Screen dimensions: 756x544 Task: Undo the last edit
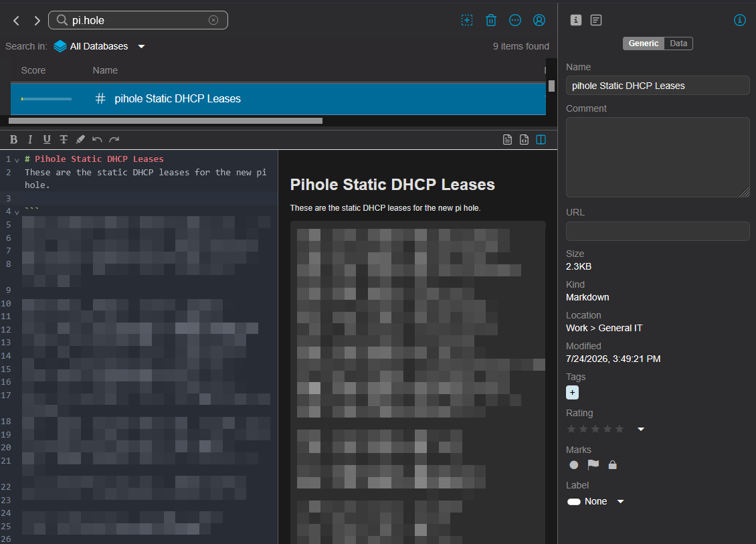[x=97, y=139]
